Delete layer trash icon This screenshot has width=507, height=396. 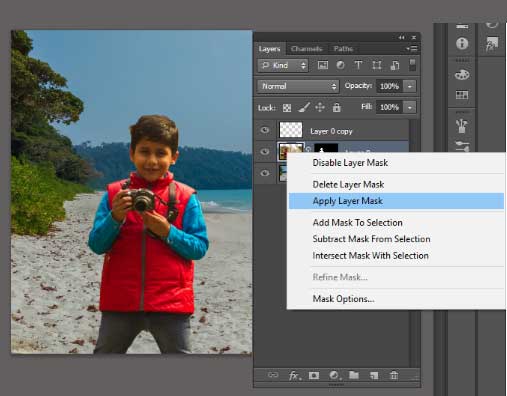coord(394,375)
